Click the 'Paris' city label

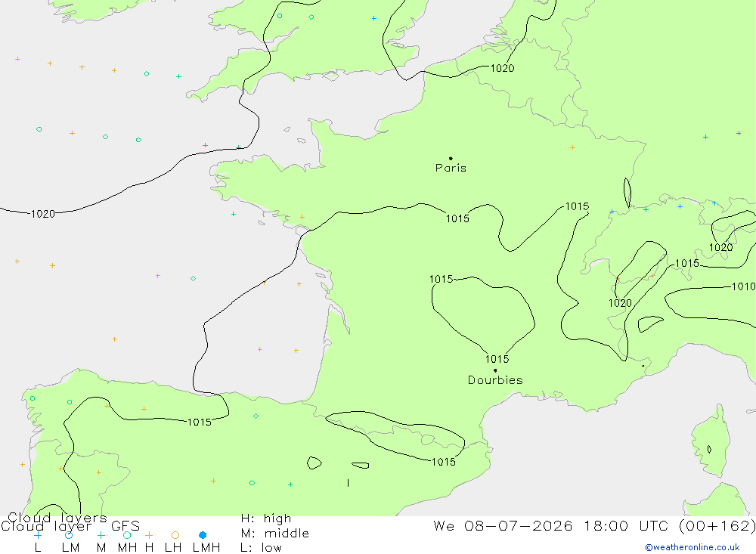click(x=451, y=168)
